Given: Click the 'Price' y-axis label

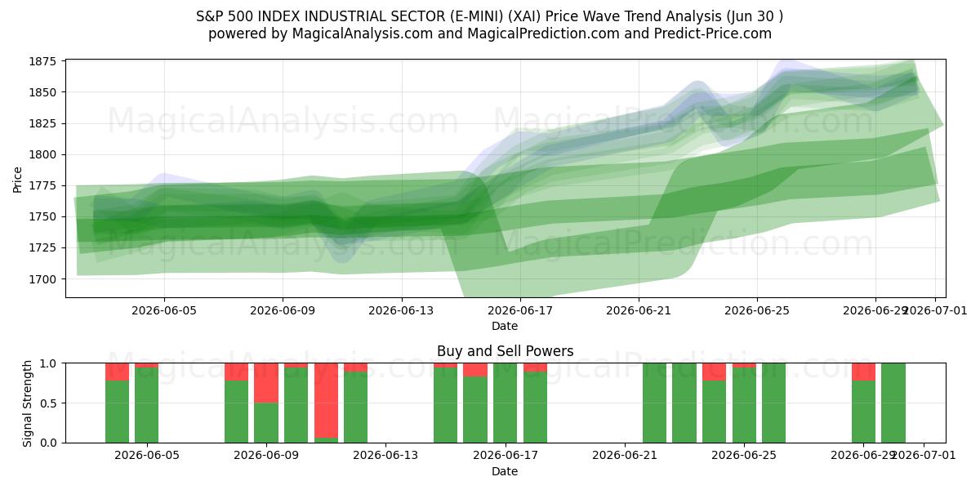Looking at the screenshot, I should (x=18, y=179).
